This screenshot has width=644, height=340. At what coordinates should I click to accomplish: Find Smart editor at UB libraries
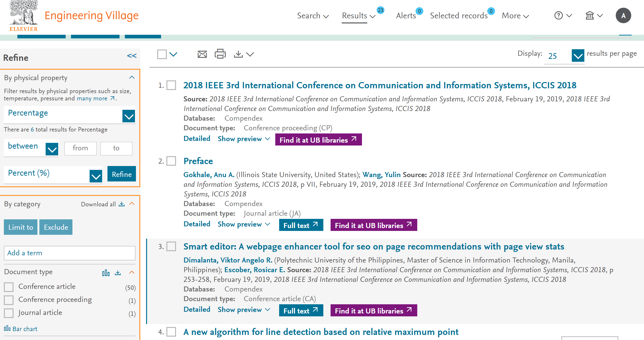pyautogui.click(x=374, y=311)
